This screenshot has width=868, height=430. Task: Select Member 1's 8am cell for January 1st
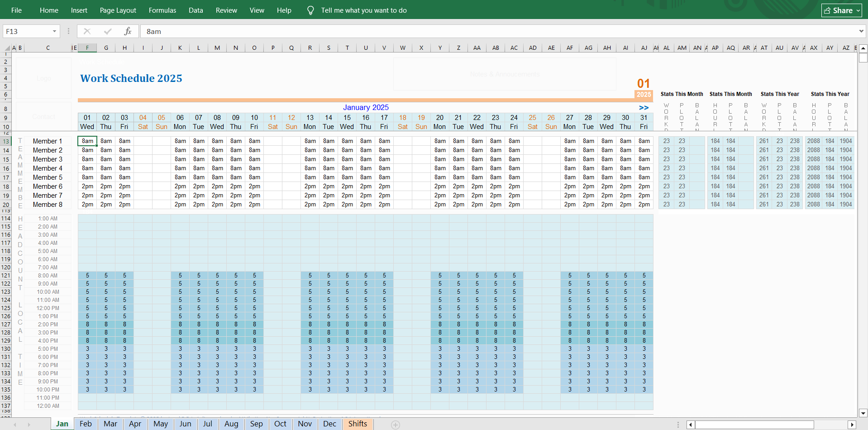(87, 141)
